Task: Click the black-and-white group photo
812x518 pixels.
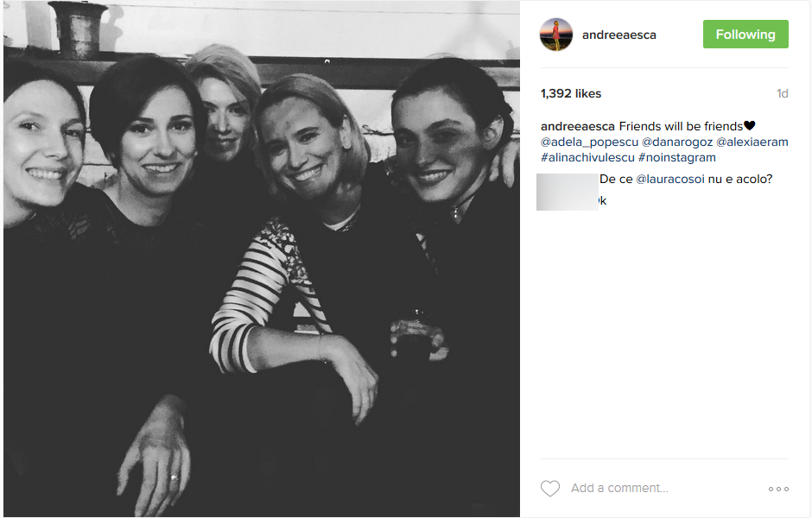Action: 261,259
